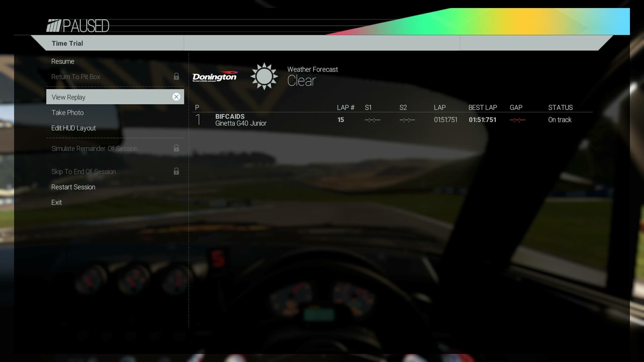Open Take Photo mode

point(67,113)
